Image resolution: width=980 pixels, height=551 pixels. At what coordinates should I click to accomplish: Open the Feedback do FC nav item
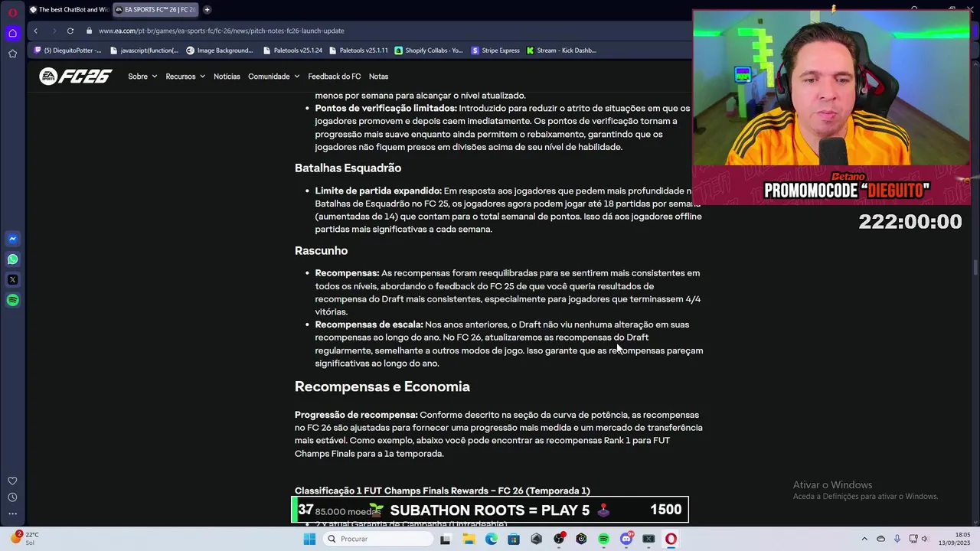pyautogui.click(x=334, y=77)
